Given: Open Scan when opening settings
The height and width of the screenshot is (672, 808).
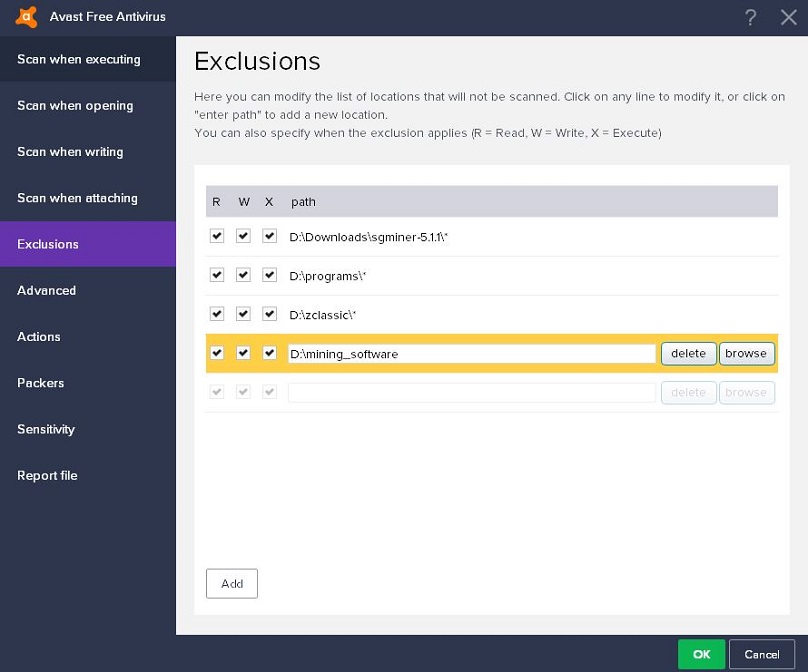Looking at the screenshot, I should [x=88, y=105].
